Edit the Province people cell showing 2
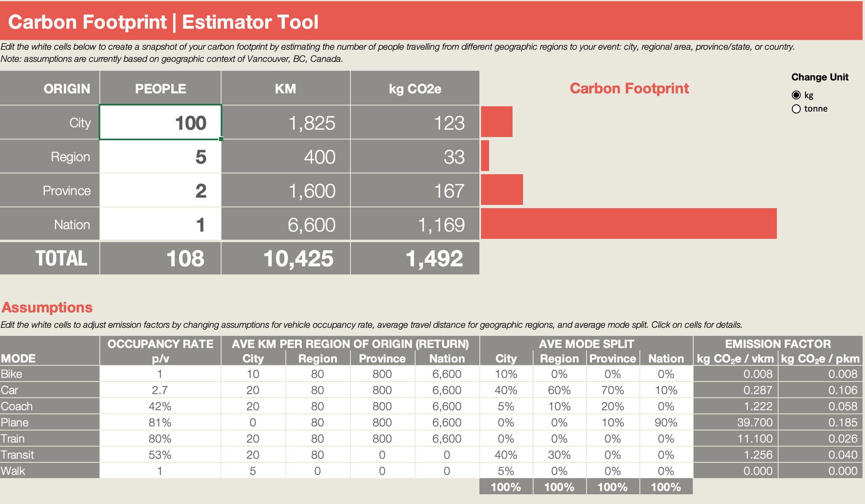The height and width of the screenshot is (504, 865). click(160, 190)
